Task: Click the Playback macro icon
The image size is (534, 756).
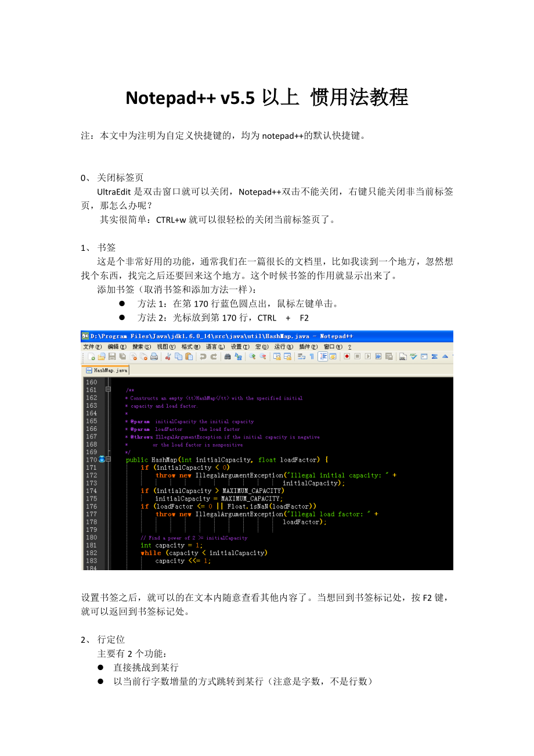Action: coord(368,357)
